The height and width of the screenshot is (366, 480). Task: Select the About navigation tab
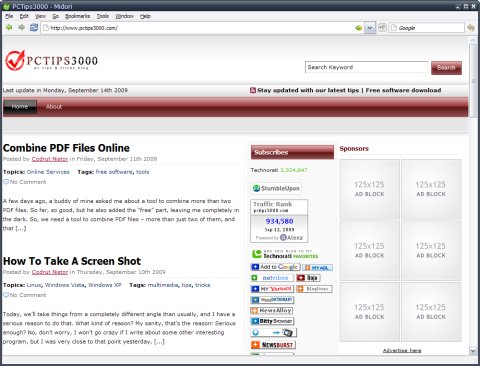54,107
